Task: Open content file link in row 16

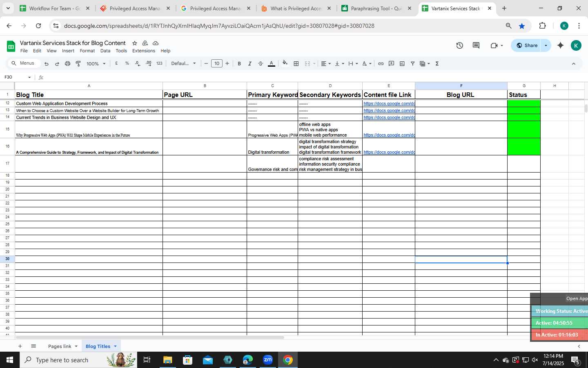Action: (x=389, y=152)
